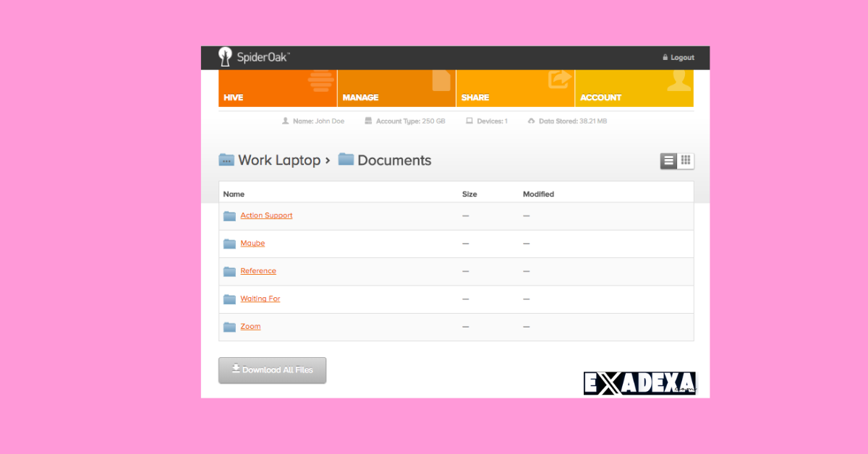Sort files by the Name column header

point(234,194)
